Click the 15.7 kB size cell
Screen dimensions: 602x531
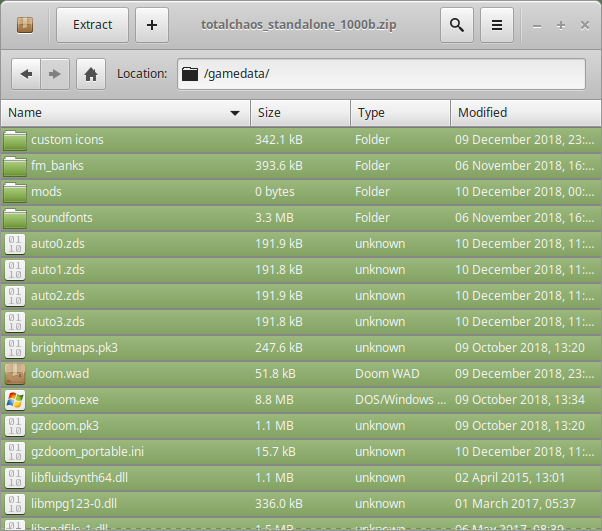click(x=275, y=452)
